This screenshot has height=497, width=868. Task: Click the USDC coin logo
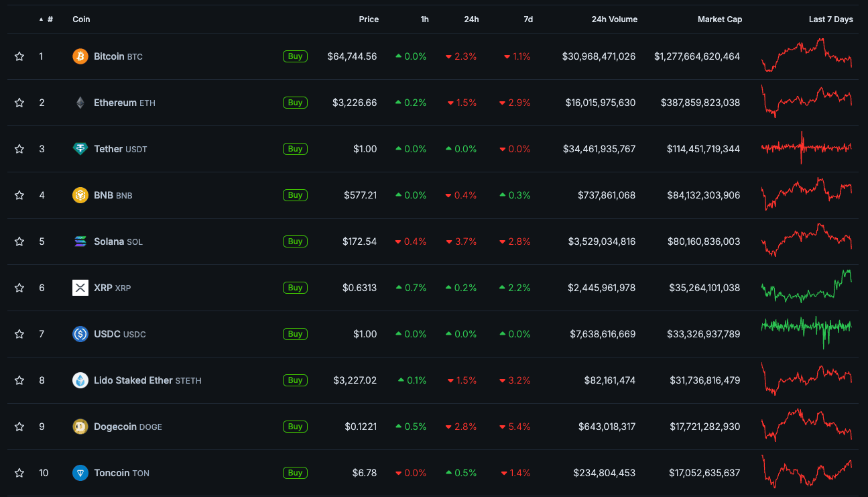[80, 334]
